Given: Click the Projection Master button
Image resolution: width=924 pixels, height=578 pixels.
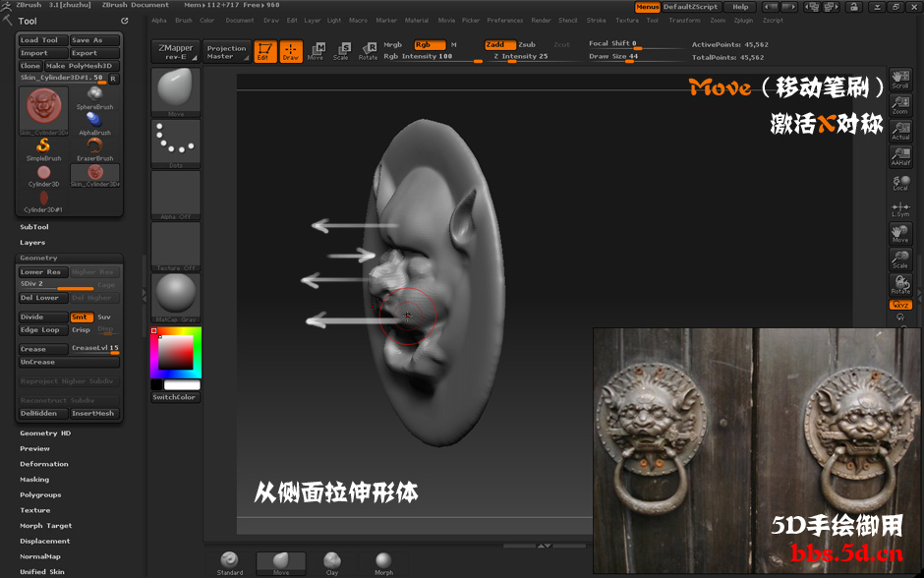Looking at the screenshot, I should 227,52.
